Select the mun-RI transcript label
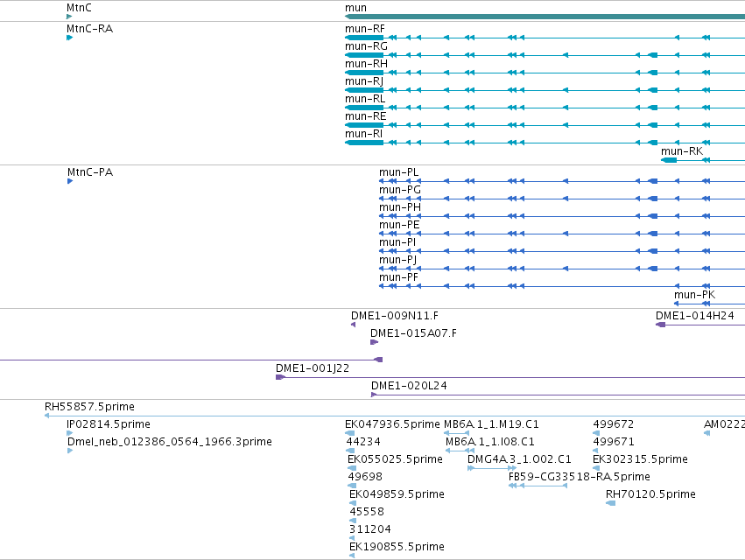745x560 pixels. coord(363,134)
